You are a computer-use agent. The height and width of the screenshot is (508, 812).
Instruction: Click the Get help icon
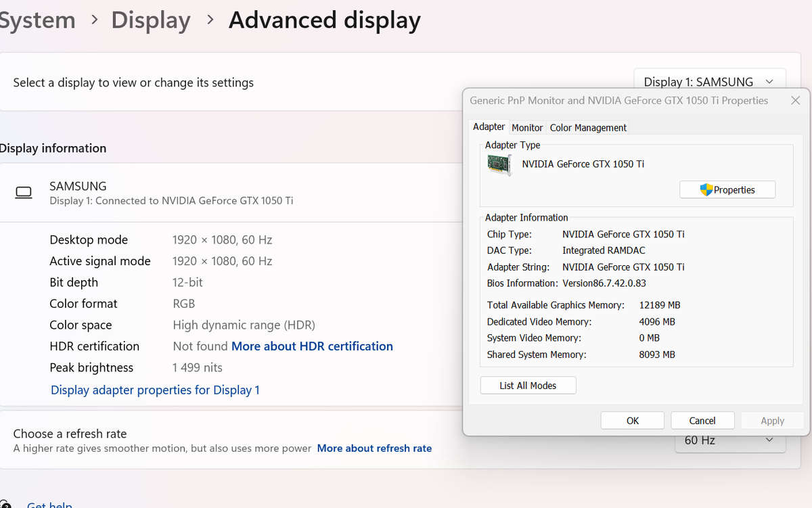tap(5, 504)
